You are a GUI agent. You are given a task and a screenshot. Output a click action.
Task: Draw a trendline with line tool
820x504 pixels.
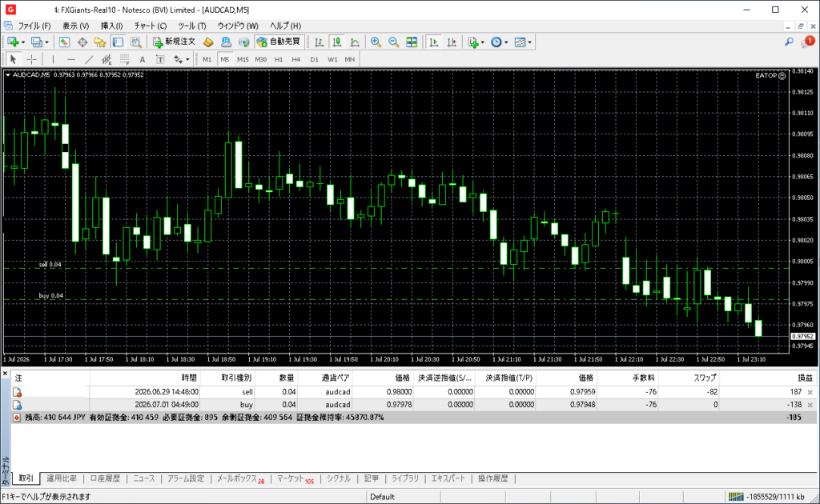(90, 59)
